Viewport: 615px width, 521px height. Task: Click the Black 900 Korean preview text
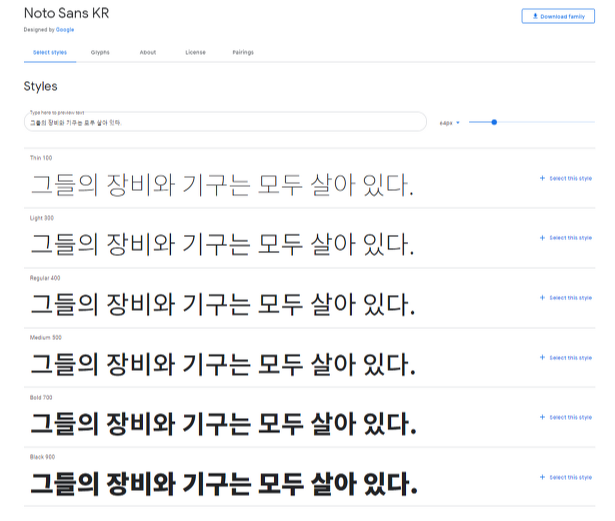point(224,484)
